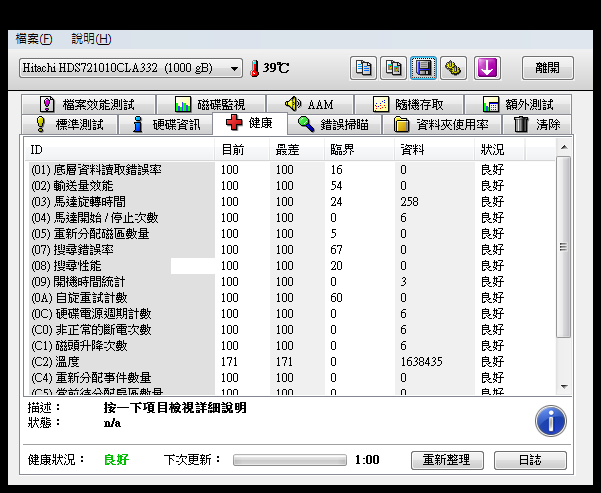Click the blue info icon
The width and height of the screenshot is (601, 493).
pyautogui.click(x=551, y=421)
